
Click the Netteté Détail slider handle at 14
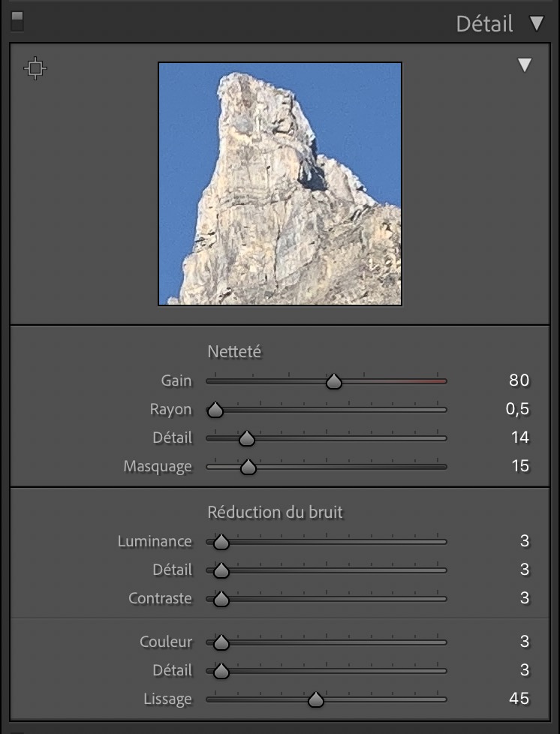(246, 439)
